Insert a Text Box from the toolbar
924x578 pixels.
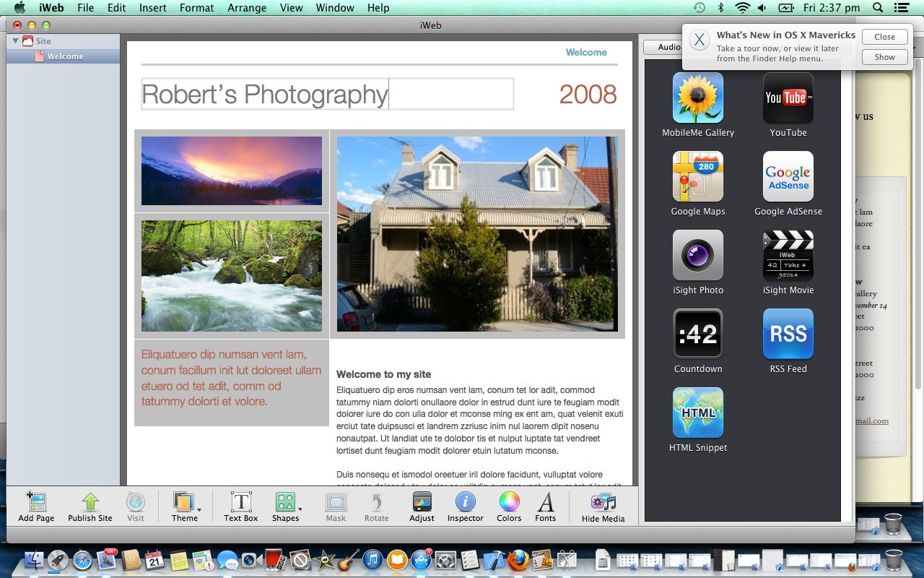click(x=240, y=506)
